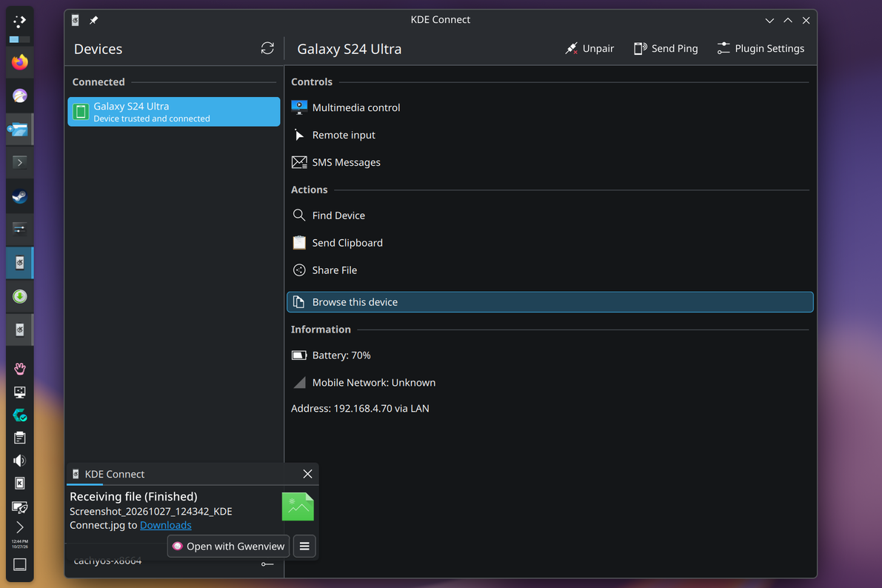The width and height of the screenshot is (882, 588).
Task: Click the pink hand tray icon
Action: tap(20, 369)
